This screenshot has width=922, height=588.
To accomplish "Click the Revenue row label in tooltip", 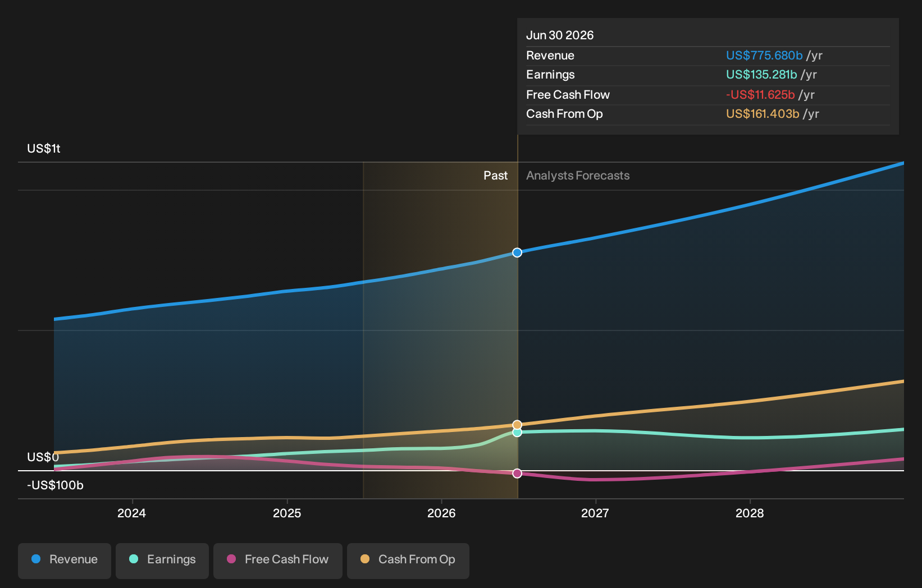I will pyautogui.click(x=550, y=56).
